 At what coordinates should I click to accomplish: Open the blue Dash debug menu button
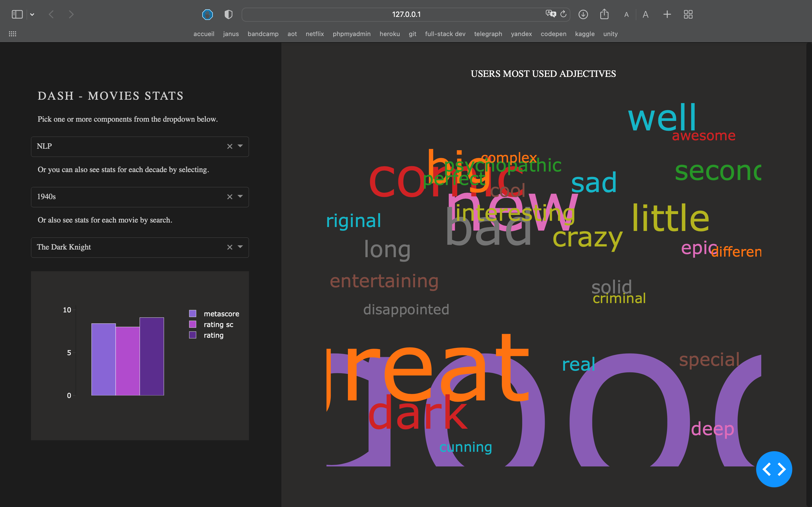click(x=774, y=469)
